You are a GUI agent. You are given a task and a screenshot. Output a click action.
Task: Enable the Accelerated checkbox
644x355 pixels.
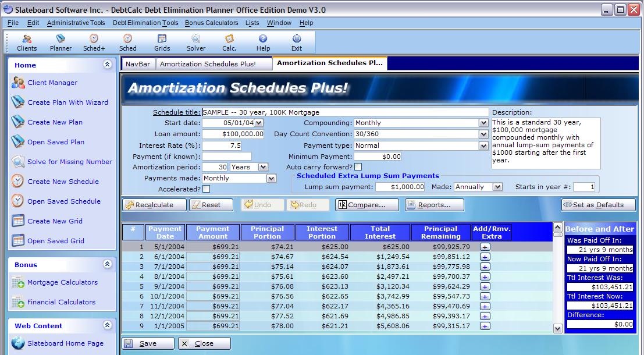(x=207, y=189)
